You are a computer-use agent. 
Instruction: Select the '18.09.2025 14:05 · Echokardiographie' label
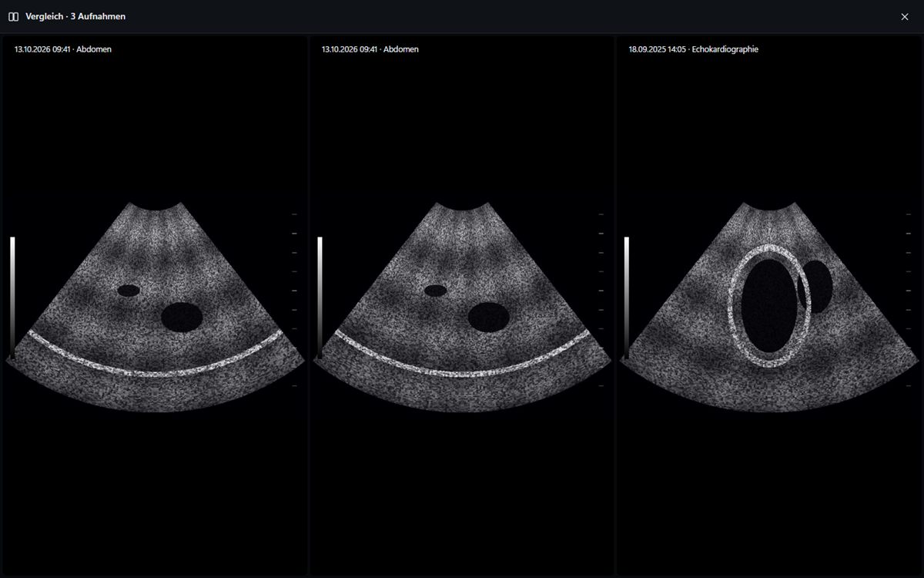coord(693,49)
